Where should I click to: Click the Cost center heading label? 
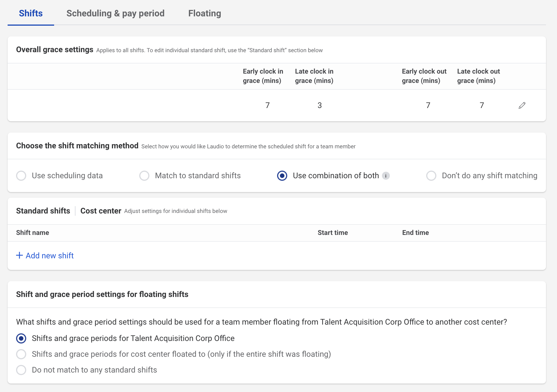click(101, 211)
